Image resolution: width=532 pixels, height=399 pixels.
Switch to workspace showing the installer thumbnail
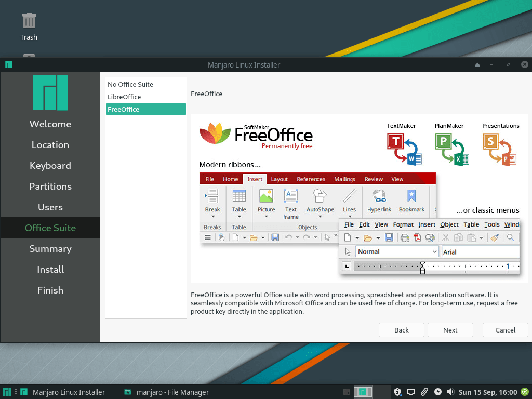coord(363,392)
